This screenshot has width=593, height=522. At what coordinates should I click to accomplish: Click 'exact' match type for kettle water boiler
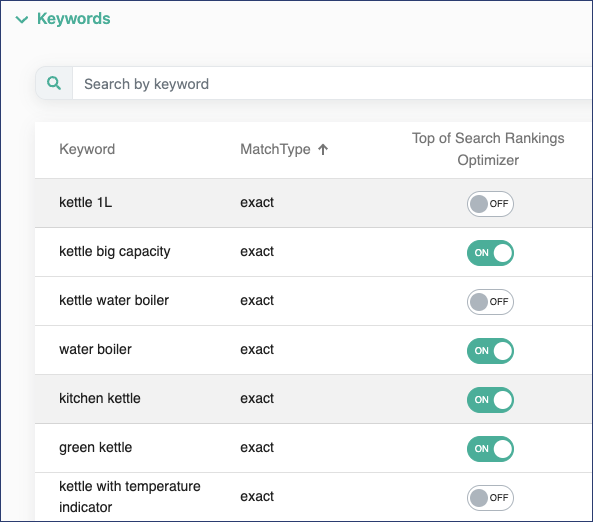pyautogui.click(x=257, y=300)
